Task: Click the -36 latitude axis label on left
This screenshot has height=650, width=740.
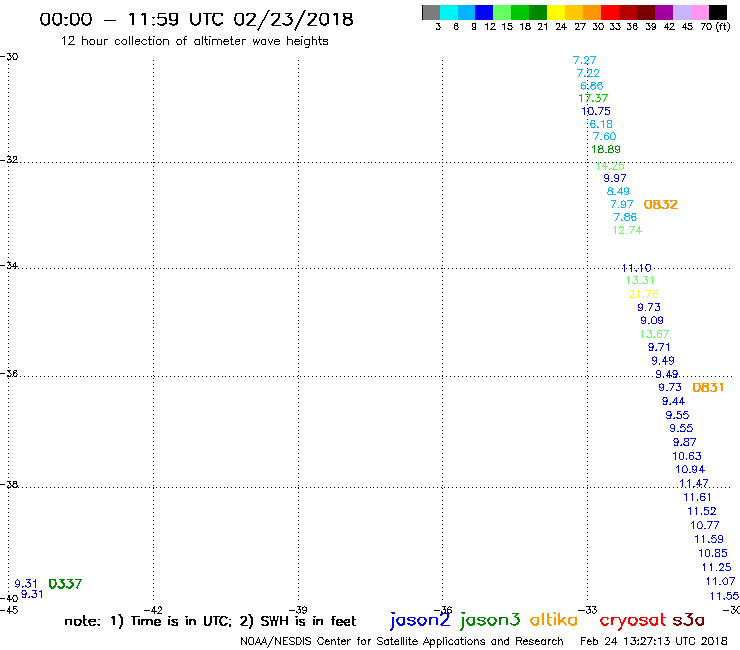Action: (9, 373)
